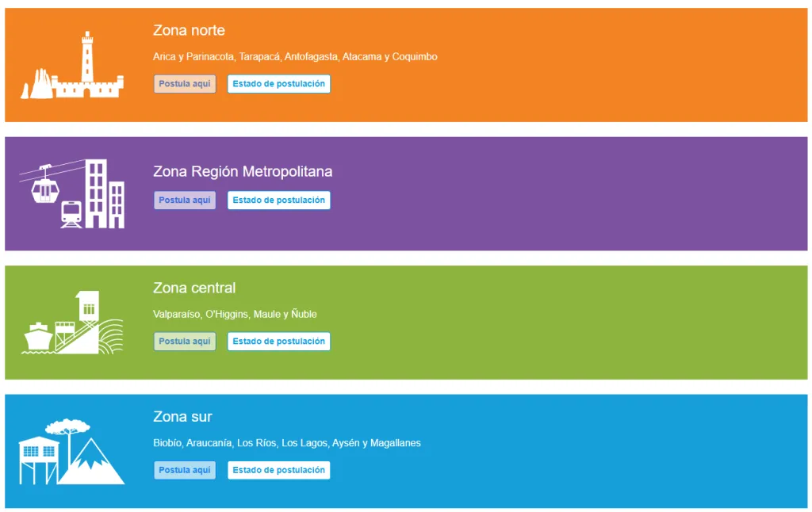Select Postula aquí in Zona central
812x512 pixels.
point(185,342)
